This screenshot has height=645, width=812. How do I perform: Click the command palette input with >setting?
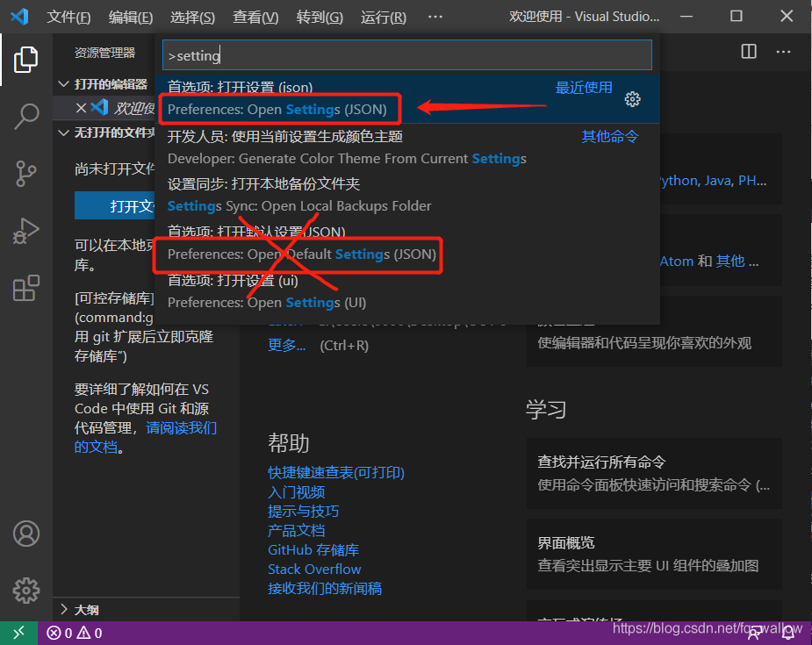coord(407,55)
